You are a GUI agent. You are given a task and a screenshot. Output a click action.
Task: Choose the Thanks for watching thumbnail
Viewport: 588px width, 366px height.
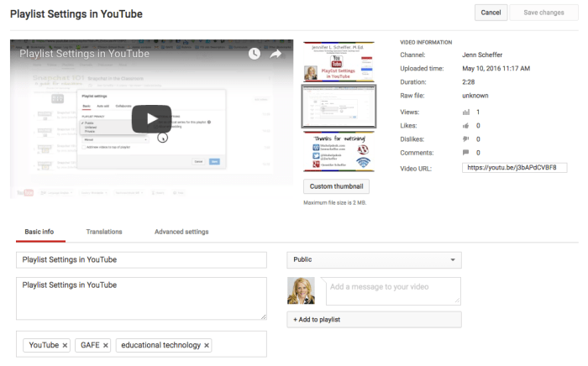(336, 153)
